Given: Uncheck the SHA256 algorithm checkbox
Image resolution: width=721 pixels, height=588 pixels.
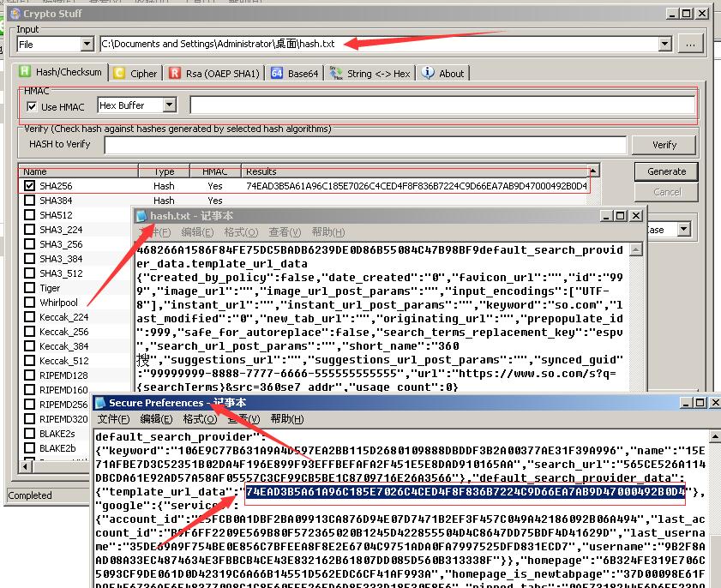Looking at the screenshot, I should pos(30,186).
